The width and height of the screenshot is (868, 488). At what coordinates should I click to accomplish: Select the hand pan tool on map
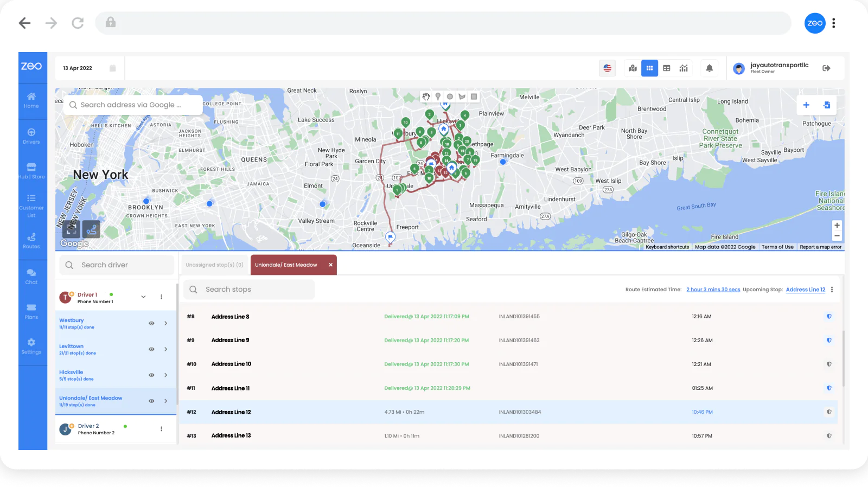426,97
